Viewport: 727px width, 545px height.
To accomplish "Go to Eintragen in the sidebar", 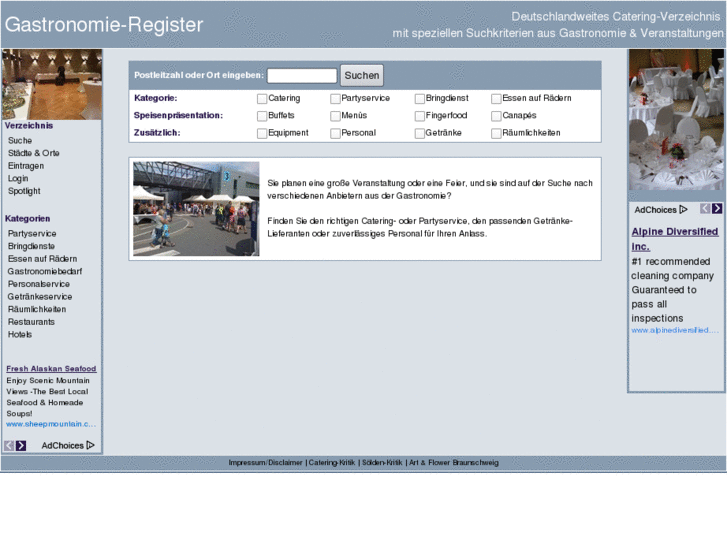I will pyautogui.click(x=26, y=166).
